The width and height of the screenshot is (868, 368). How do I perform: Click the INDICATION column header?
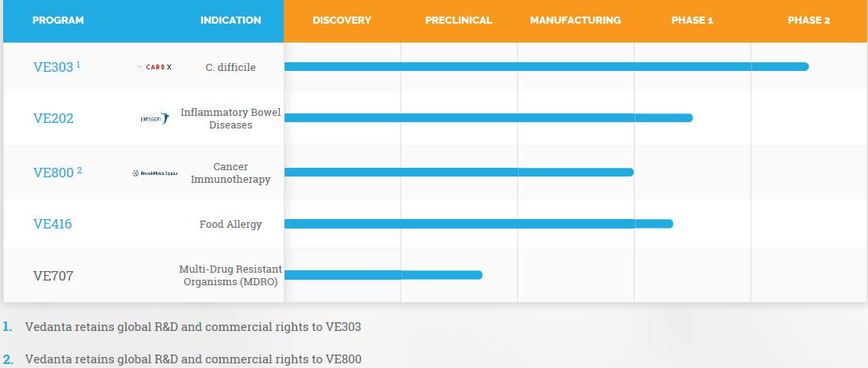(230, 20)
